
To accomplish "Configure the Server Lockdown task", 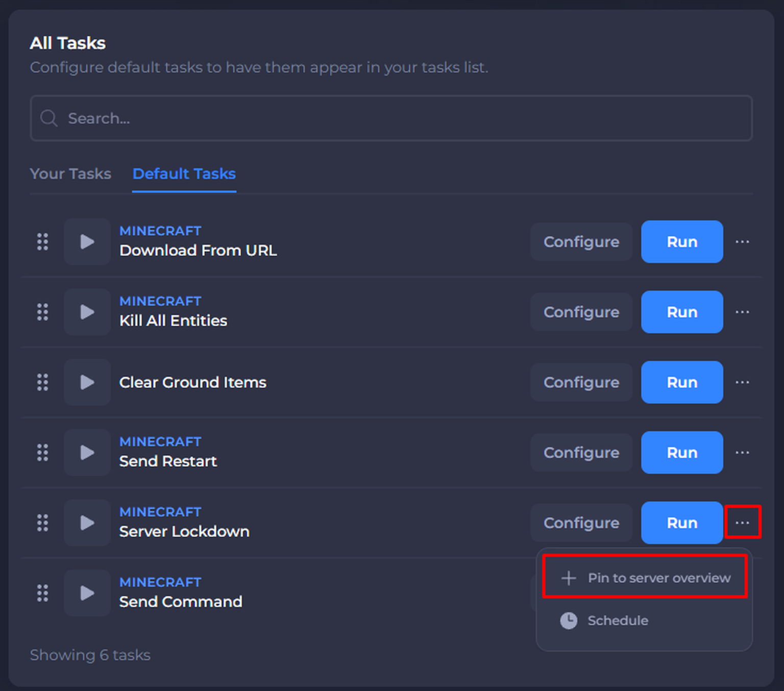I will click(x=581, y=523).
